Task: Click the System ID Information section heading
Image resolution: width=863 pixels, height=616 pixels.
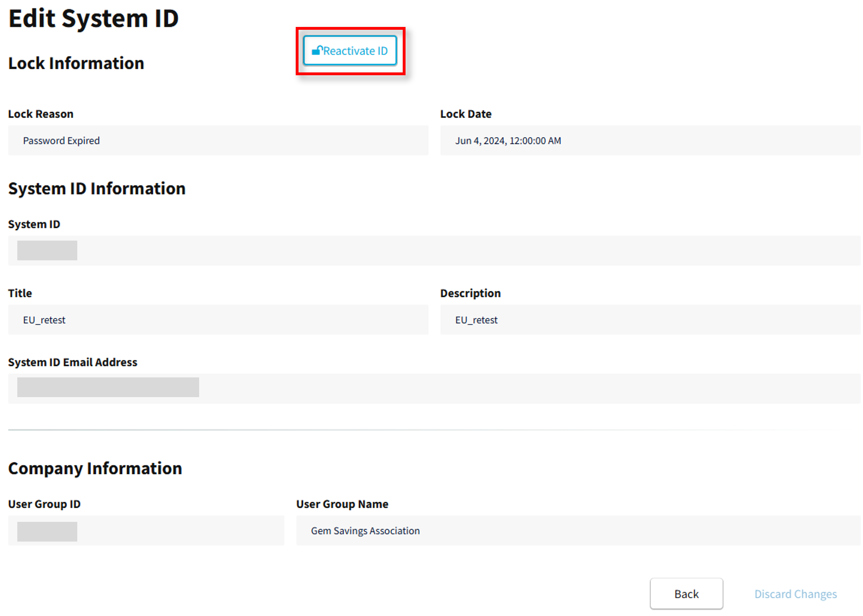Action: tap(97, 188)
